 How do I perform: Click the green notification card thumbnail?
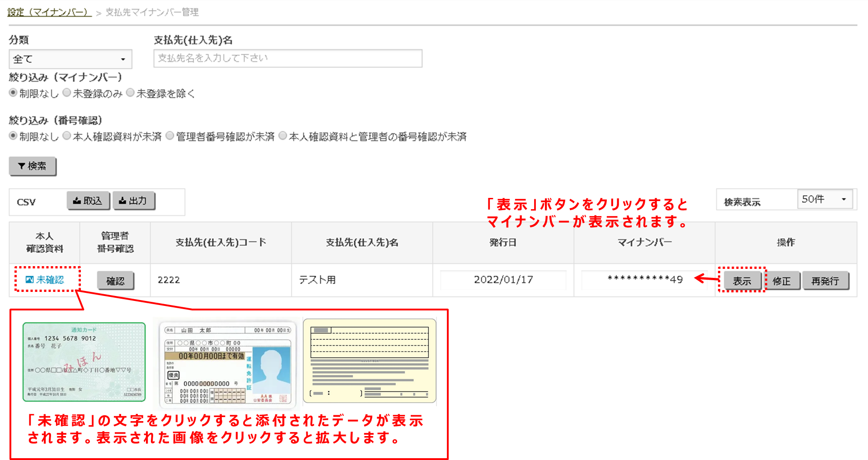click(84, 361)
